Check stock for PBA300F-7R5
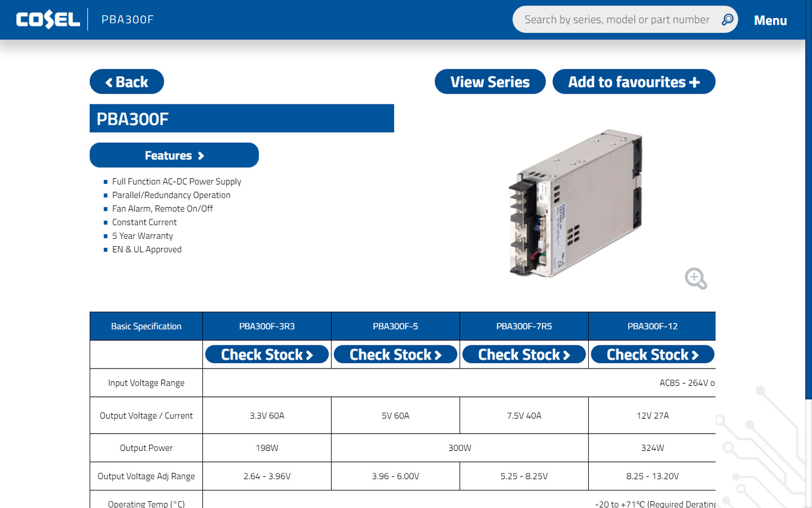The height and width of the screenshot is (508, 812). pos(524,354)
